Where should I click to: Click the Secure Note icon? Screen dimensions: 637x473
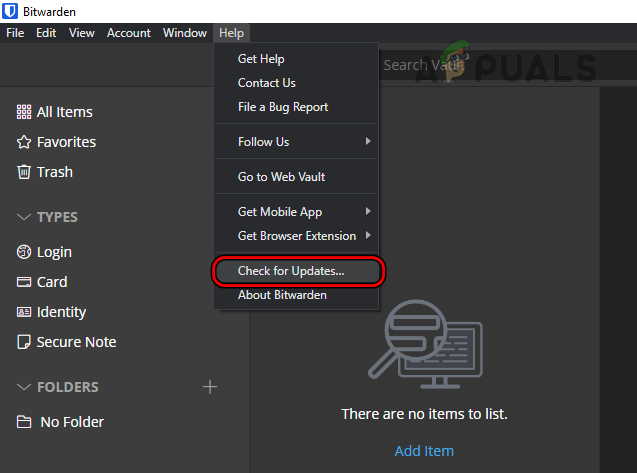pyautogui.click(x=24, y=342)
